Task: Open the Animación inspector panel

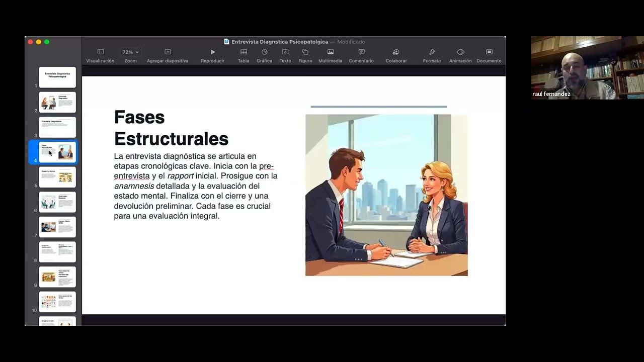Action: point(460,52)
